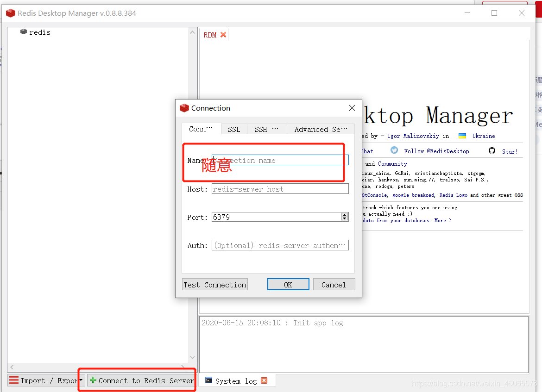Click the Test Connection button
Screen dimensions: 542x392
point(215,285)
